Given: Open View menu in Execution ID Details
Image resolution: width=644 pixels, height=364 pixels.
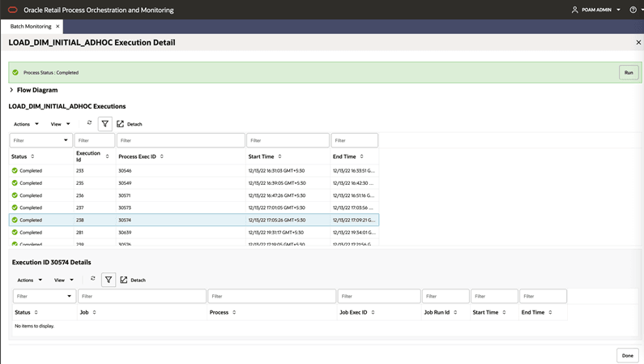Looking at the screenshot, I should pos(64,280).
